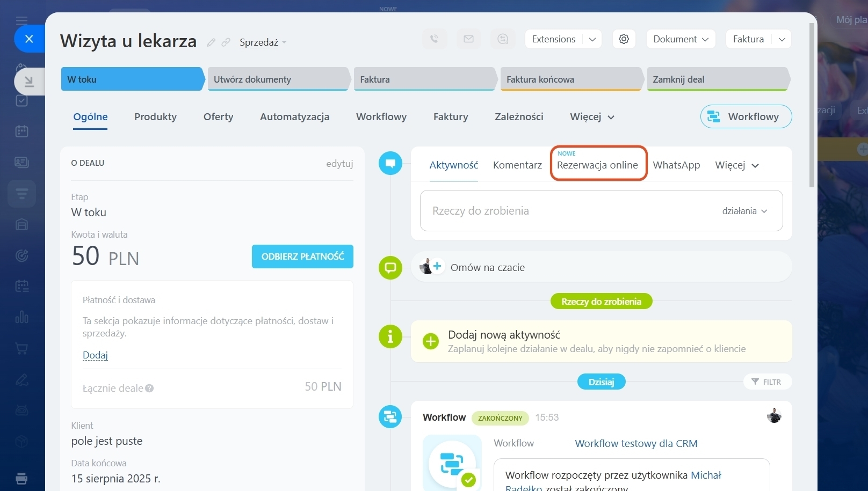The image size is (868, 491).
Task: Click help question mark next to Łącznie deale
Action: pyautogui.click(x=150, y=389)
